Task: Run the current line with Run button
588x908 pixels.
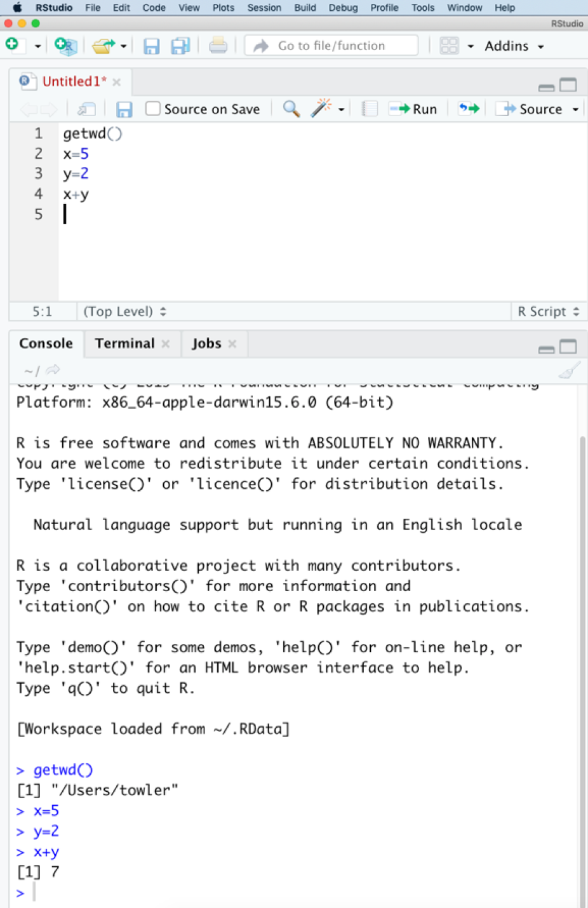Action: (413, 109)
